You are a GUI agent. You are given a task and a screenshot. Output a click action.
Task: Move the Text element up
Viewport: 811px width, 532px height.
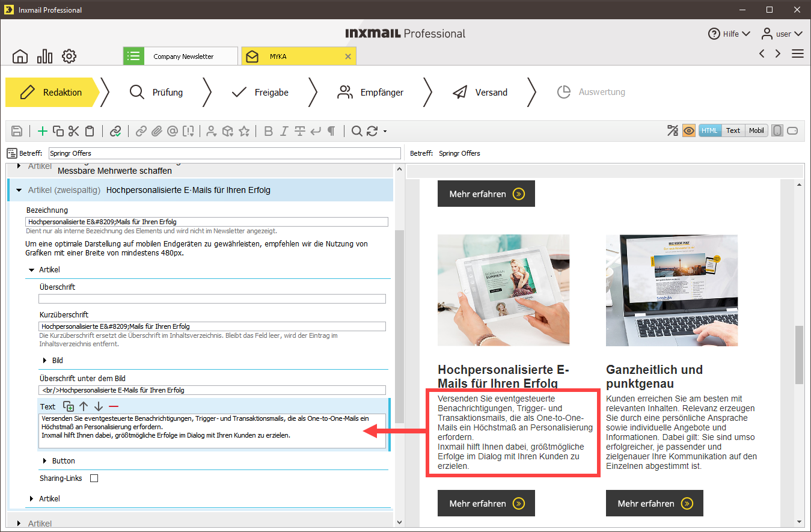point(84,406)
